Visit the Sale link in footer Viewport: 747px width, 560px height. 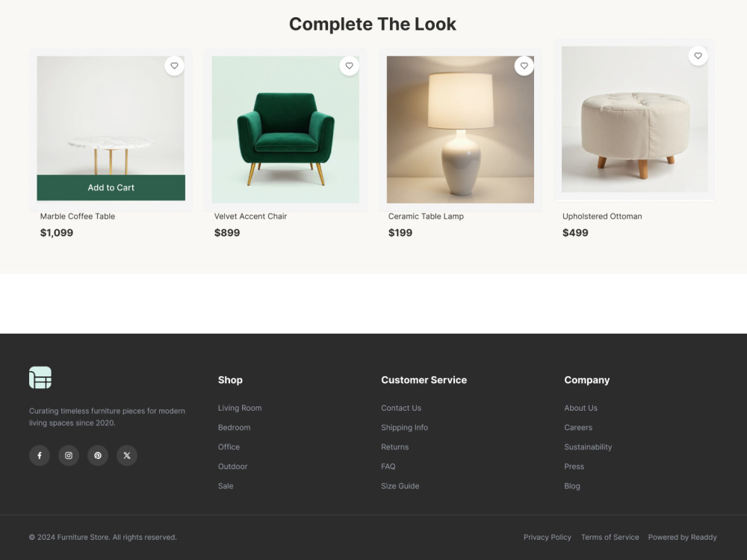[x=226, y=486]
